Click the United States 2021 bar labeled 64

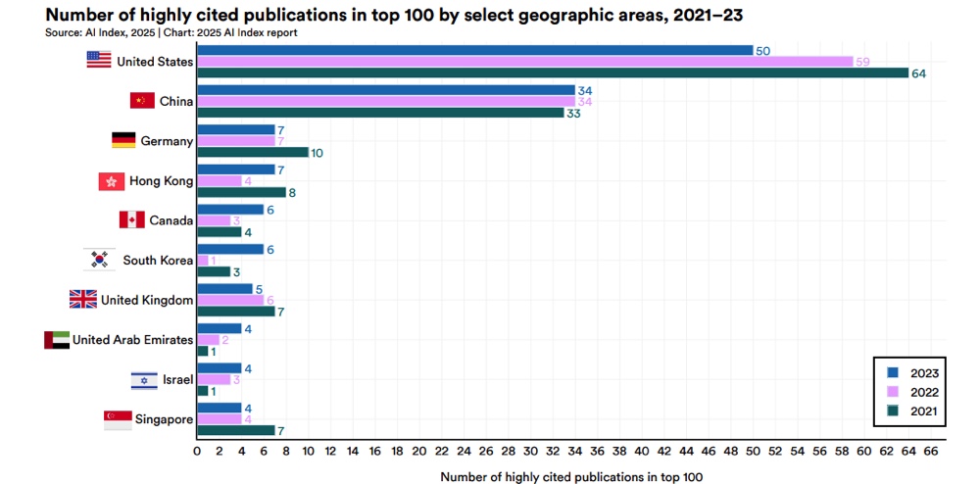[x=552, y=73]
